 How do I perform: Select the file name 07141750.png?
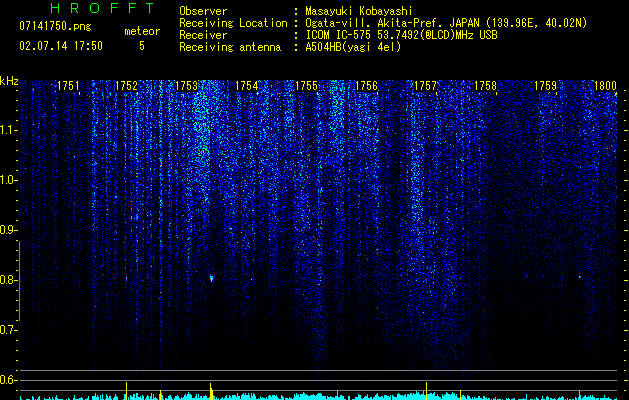55,27
